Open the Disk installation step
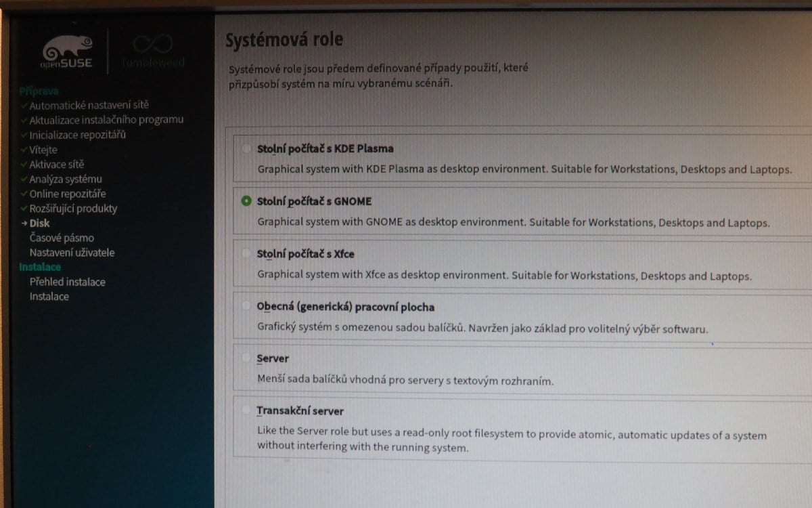This screenshot has height=508, width=812. [39, 223]
